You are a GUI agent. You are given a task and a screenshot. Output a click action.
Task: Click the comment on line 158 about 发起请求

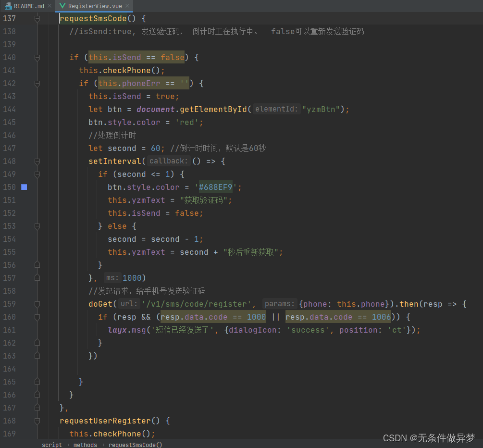[x=147, y=291]
